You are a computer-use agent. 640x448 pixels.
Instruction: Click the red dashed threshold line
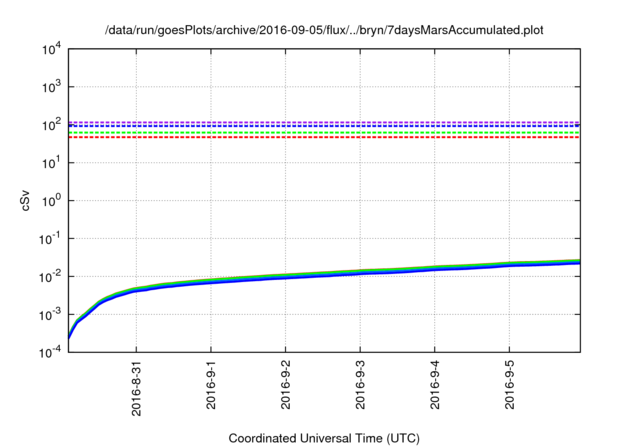[x=324, y=137]
